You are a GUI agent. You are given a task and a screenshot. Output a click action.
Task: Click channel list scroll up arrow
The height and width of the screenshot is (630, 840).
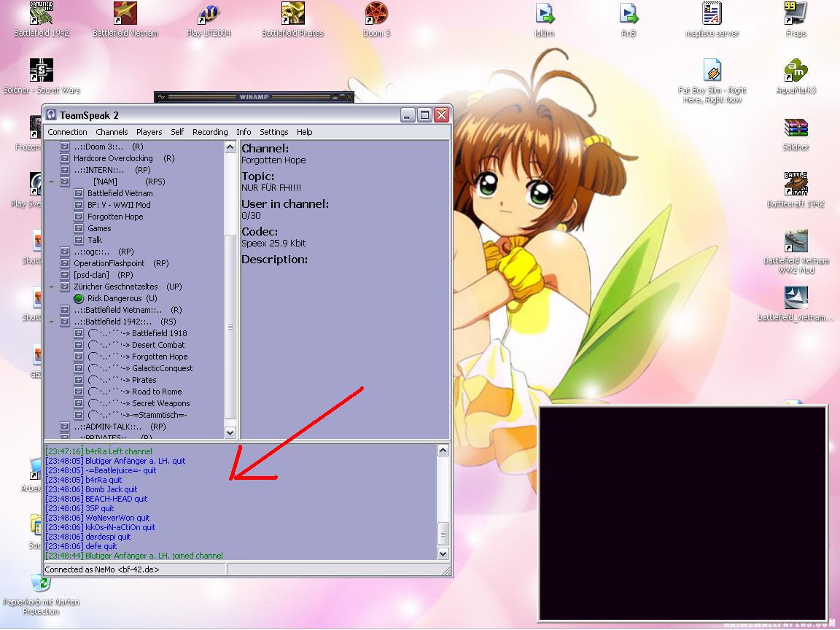click(x=230, y=147)
